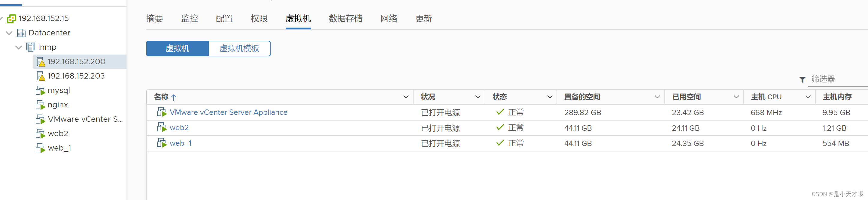Click the datacenter icon beside Datacenter

pyautogui.click(x=22, y=33)
